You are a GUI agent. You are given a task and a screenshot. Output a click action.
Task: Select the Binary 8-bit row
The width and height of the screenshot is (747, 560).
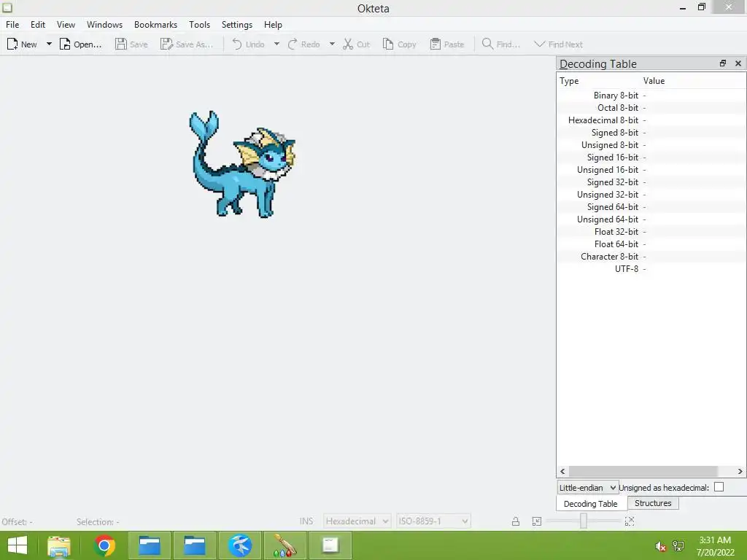click(651, 96)
